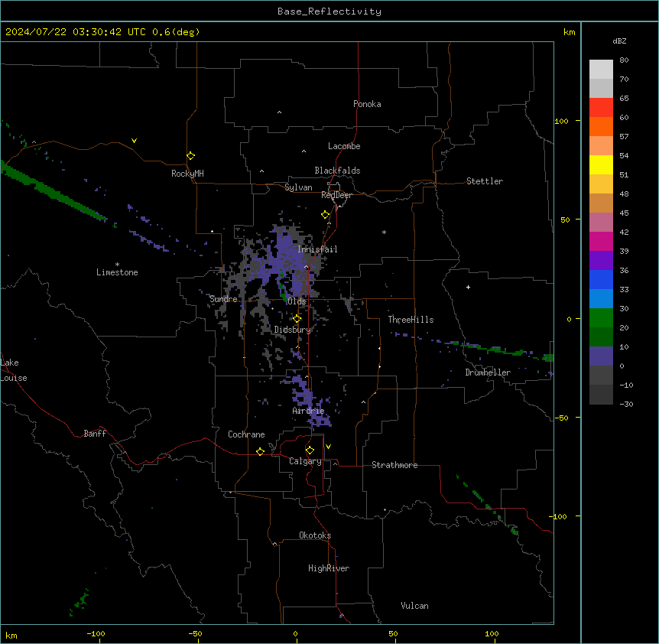Click the red 65 dBZ legend color

point(601,107)
